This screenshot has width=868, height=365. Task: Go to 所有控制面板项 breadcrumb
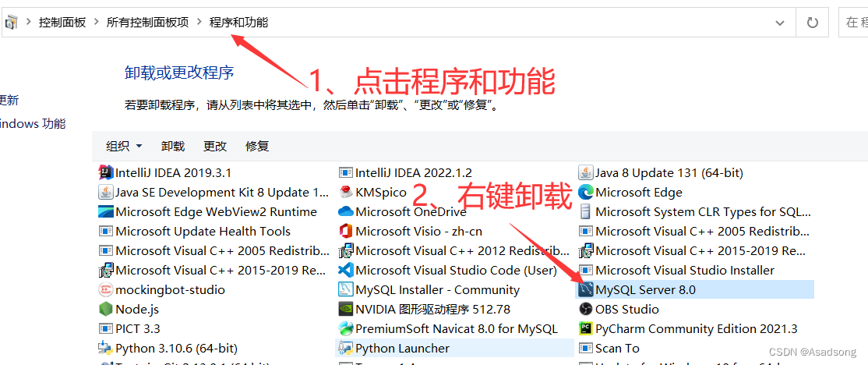(x=147, y=23)
